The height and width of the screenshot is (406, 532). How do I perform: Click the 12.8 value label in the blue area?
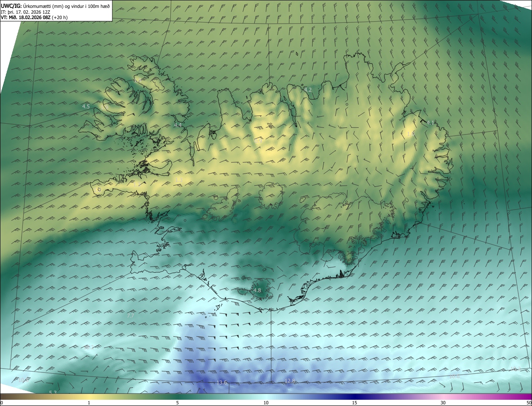pos(290,381)
